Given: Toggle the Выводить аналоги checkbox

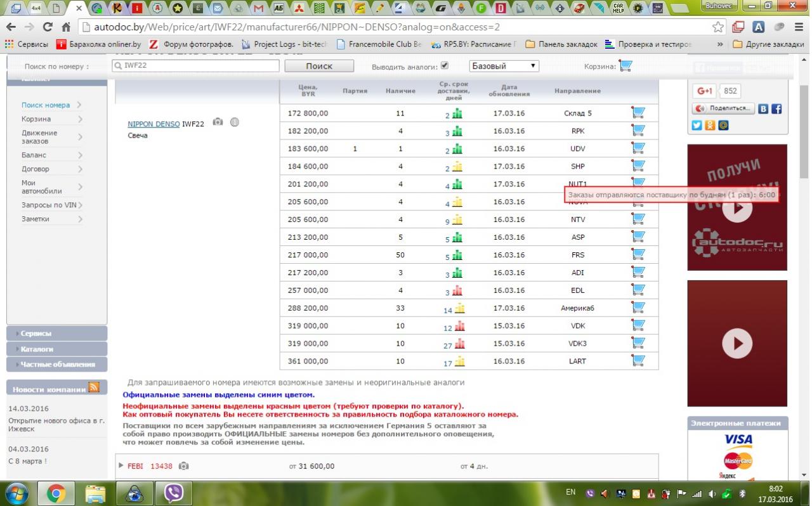Looking at the screenshot, I should tap(444, 65).
